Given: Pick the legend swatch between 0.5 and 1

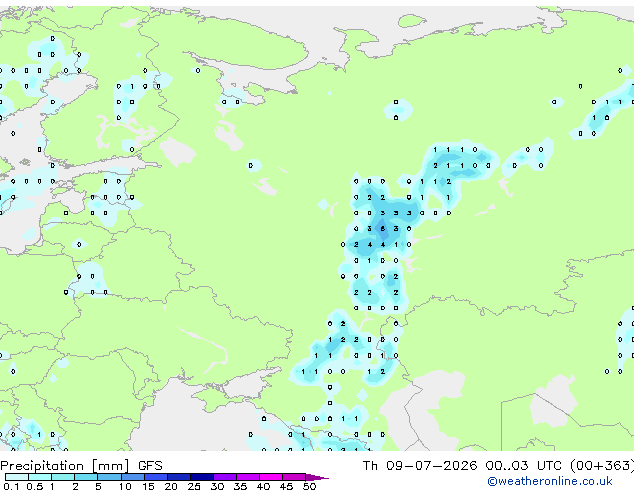Looking at the screenshot, I should click(x=40, y=477).
